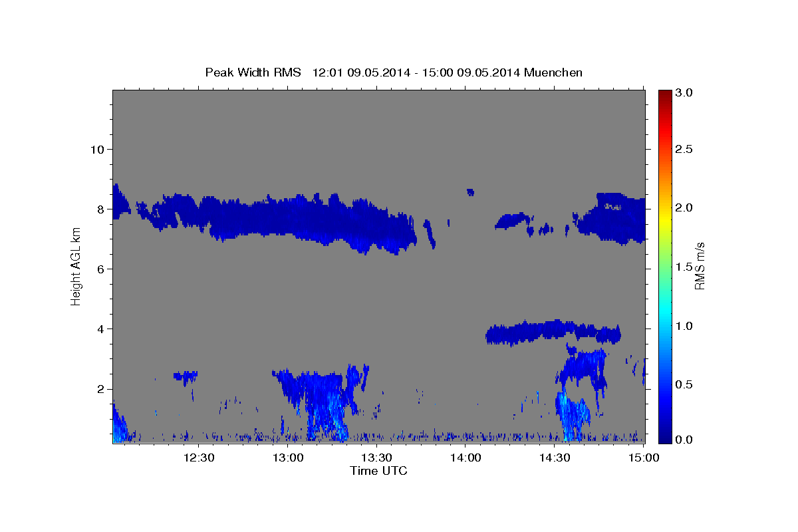Click the plot title 'Peak Width RMS'
The image size is (798, 532).
(x=253, y=72)
